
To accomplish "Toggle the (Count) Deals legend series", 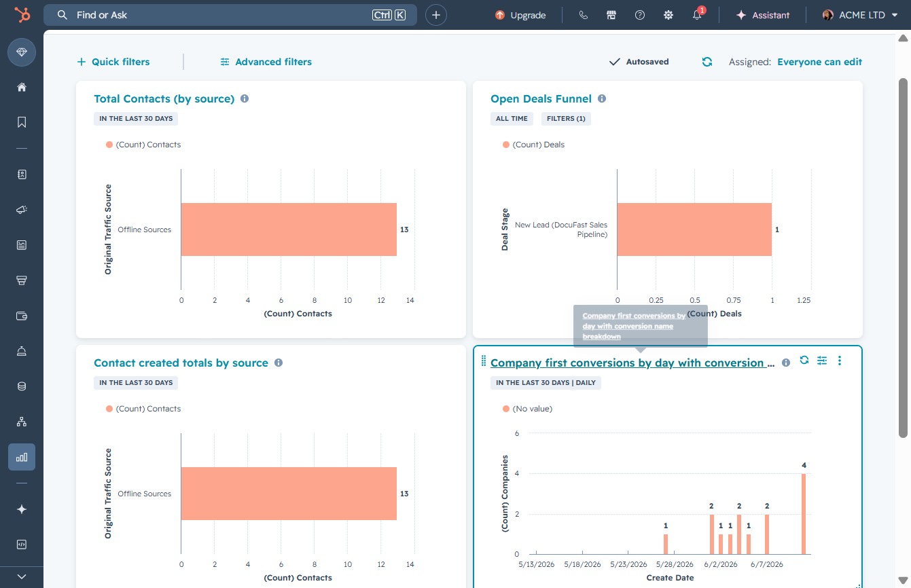I will click(533, 145).
